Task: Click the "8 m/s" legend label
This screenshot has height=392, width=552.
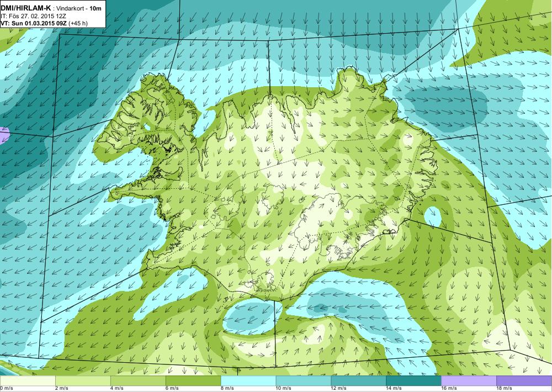Action: [x=227, y=388]
